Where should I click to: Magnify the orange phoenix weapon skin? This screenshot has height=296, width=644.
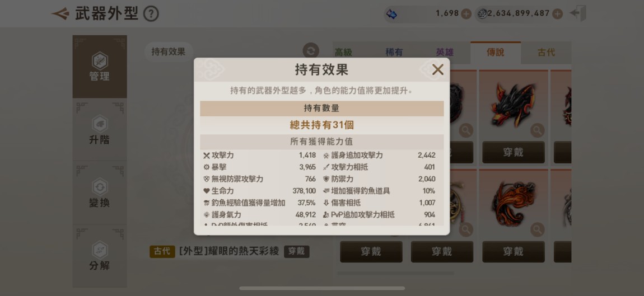[537, 229]
